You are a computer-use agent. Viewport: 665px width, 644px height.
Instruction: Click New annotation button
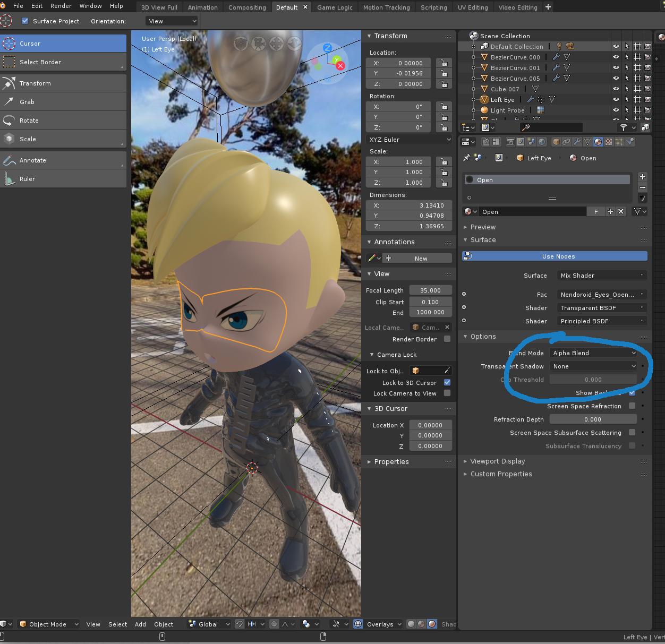[421, 259]
